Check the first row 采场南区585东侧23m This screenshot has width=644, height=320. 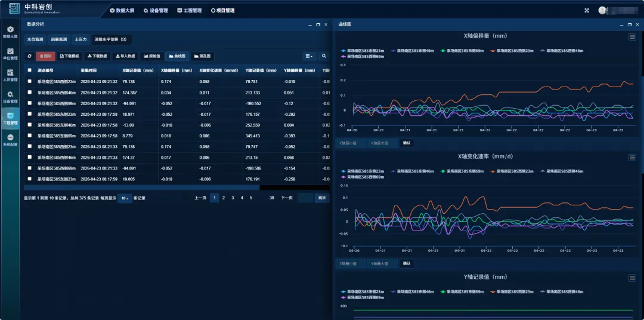(x=30, y=82)
